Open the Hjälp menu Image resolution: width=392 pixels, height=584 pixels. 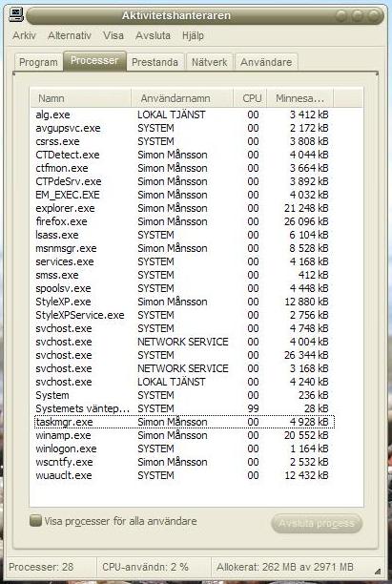193,35
